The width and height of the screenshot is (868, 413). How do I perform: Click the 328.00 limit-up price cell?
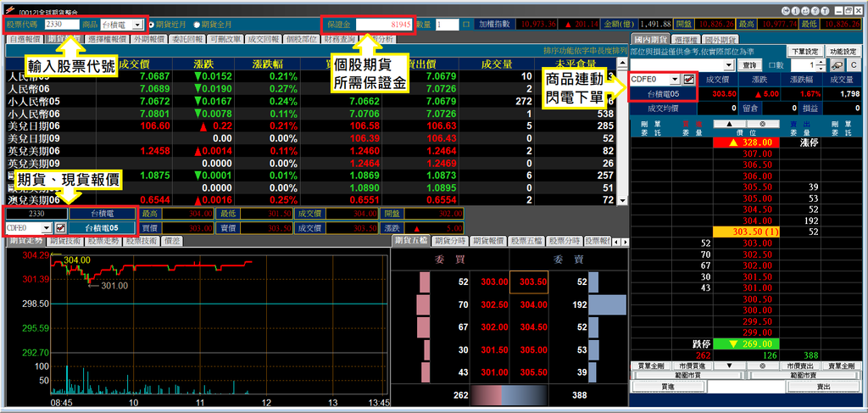coord(746,142)
